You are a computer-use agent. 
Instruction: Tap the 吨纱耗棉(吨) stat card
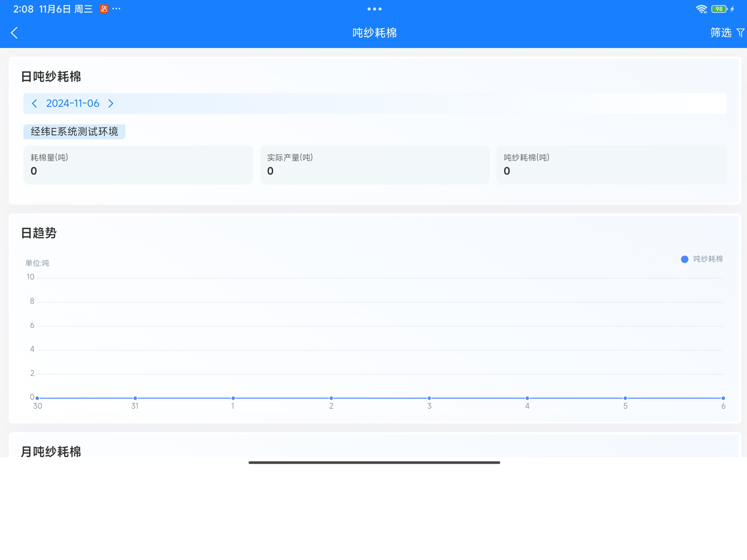(611, 165)
